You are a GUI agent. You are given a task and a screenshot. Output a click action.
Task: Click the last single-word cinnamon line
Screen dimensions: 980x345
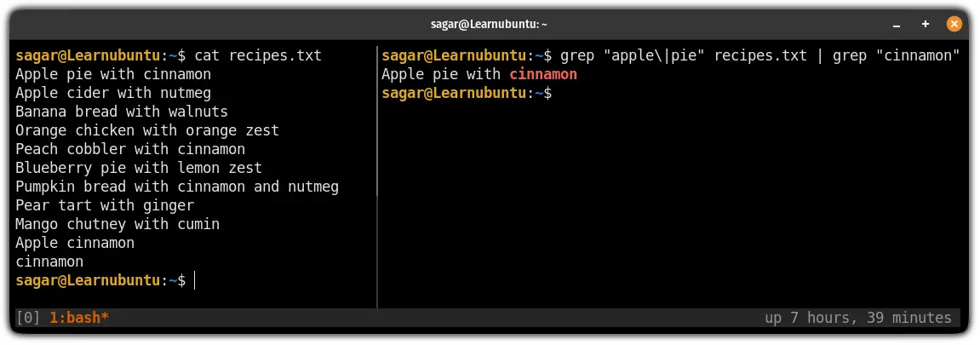click(x=49, y=262)
